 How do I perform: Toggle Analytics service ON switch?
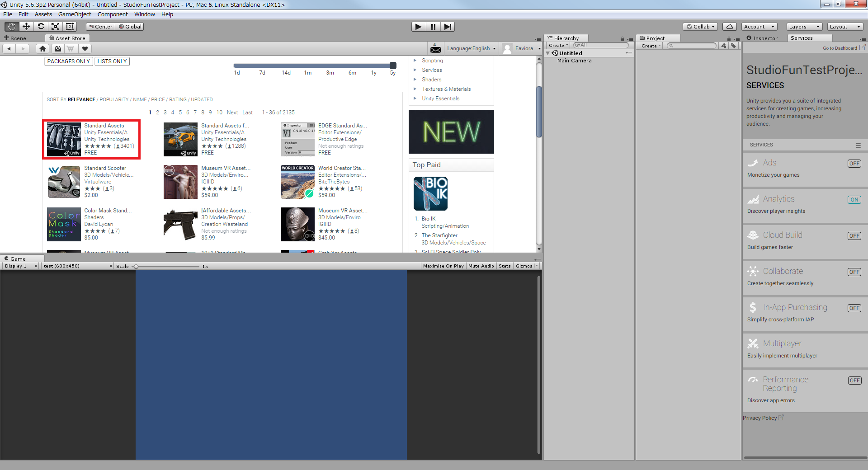pyautogui.click(x=854, y=200)
